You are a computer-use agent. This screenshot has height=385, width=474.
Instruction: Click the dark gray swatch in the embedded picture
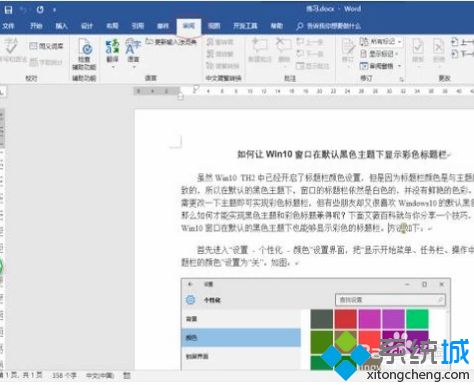(321, 319)
